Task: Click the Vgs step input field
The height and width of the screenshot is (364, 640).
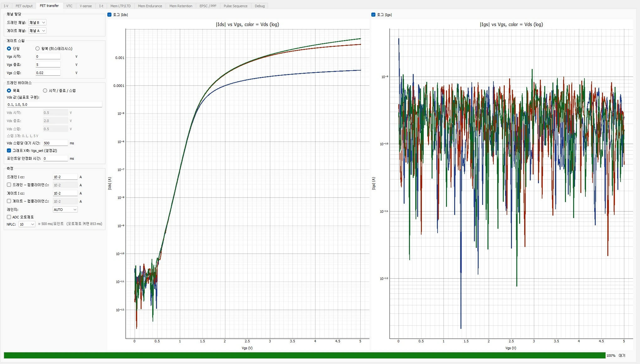Action: pyautogui.click(x=48, y=73)
